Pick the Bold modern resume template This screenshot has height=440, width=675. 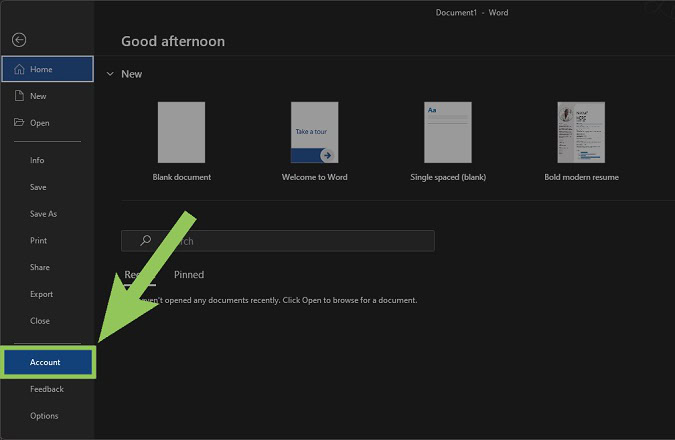pyautogui.click(x=581, y=132)
